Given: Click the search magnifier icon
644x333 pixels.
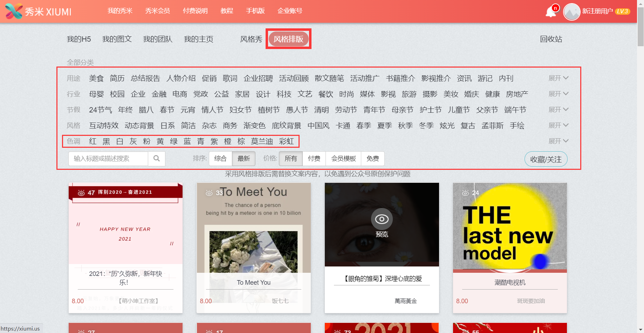Looking at the screenshot, I should (157, 159).
